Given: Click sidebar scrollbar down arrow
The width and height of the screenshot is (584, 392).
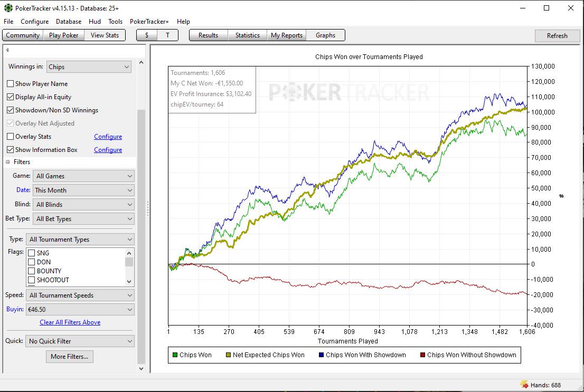Looking at the screenshot, I should tap(141, 369).
